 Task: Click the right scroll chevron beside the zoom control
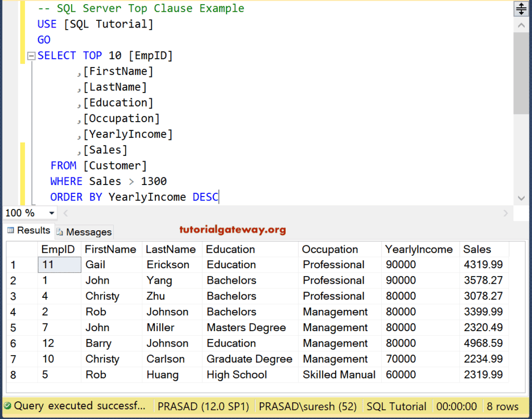(x=506, y=213)
